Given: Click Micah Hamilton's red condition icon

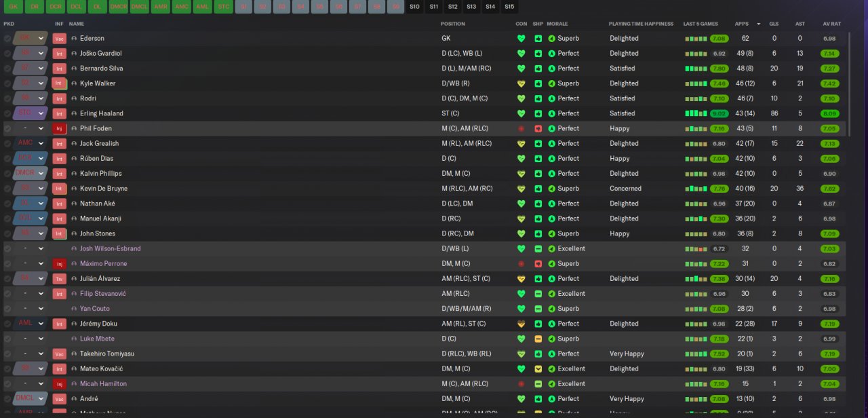Looking at the screenshot, I should 521,383.
